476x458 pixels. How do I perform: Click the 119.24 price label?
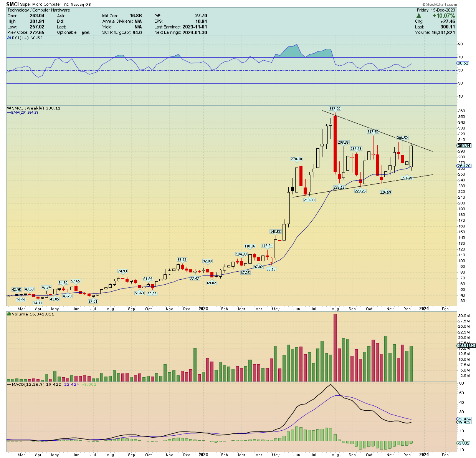click(267, 246)
